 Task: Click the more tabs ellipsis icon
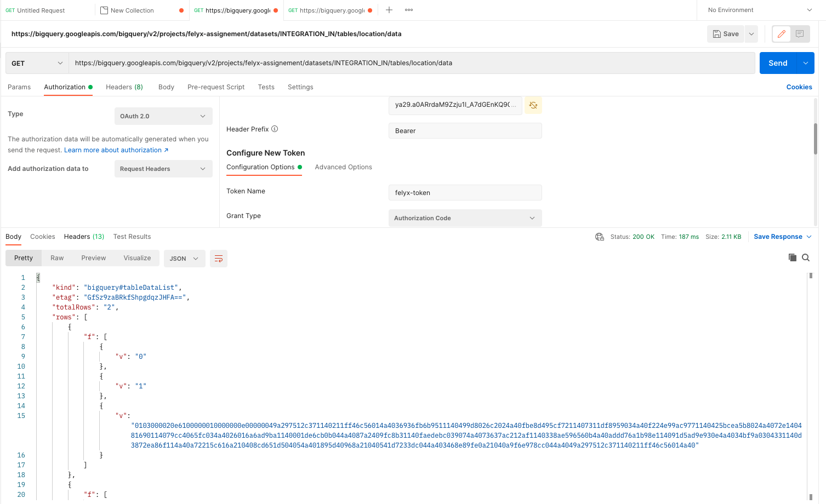[x=408, y=10]
